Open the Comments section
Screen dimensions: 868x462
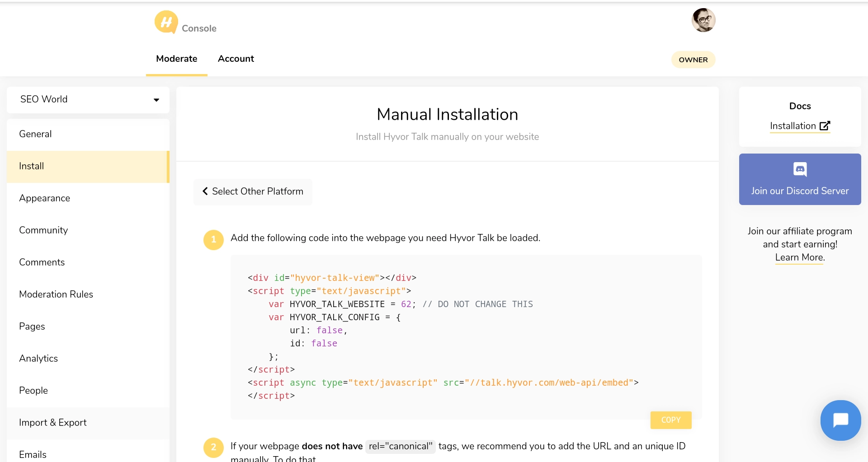[x=88, y=262]
